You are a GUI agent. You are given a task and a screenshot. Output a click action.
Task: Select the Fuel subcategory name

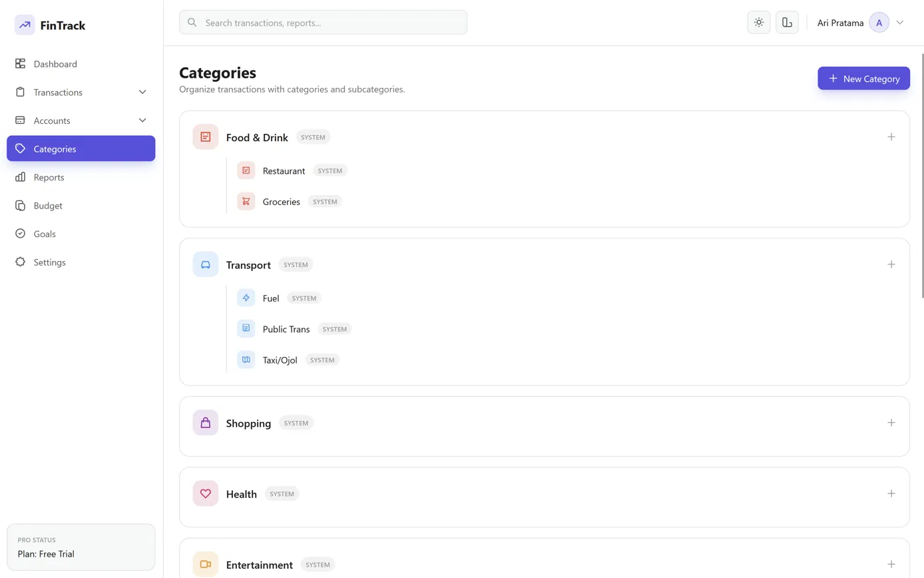point(270,298)
